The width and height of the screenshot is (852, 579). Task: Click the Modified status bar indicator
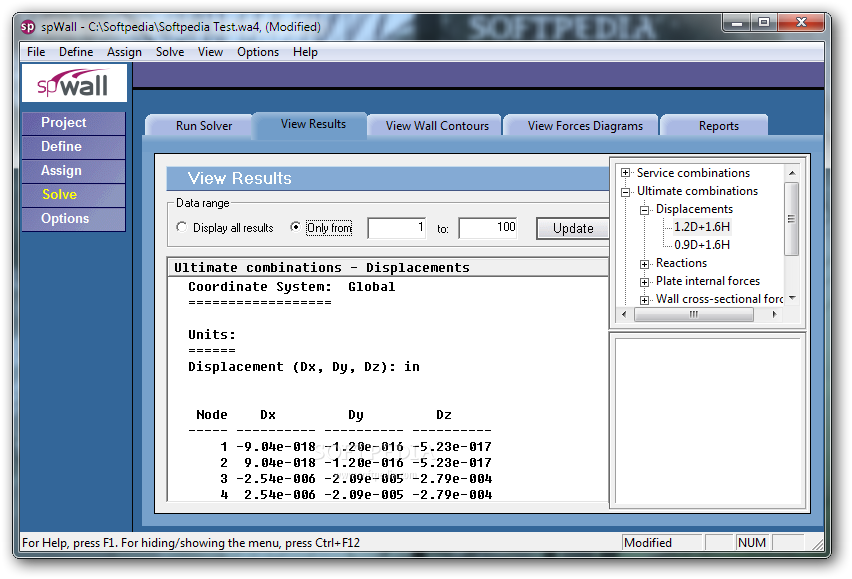coord(662,543)
